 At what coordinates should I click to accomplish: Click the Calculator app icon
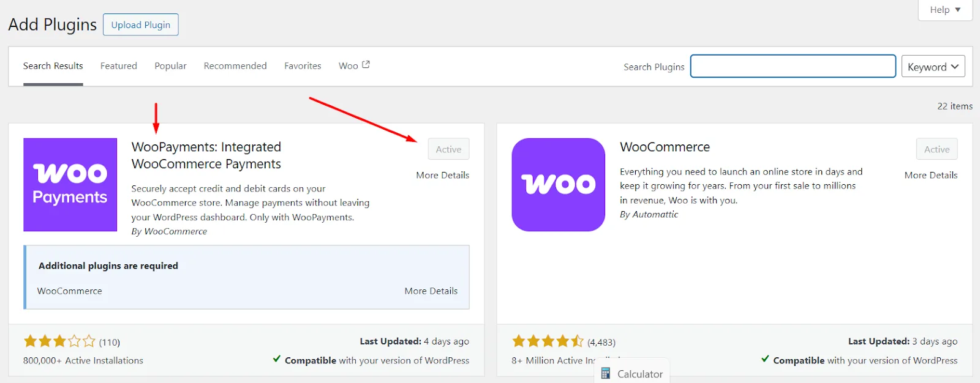pos(605,373)
